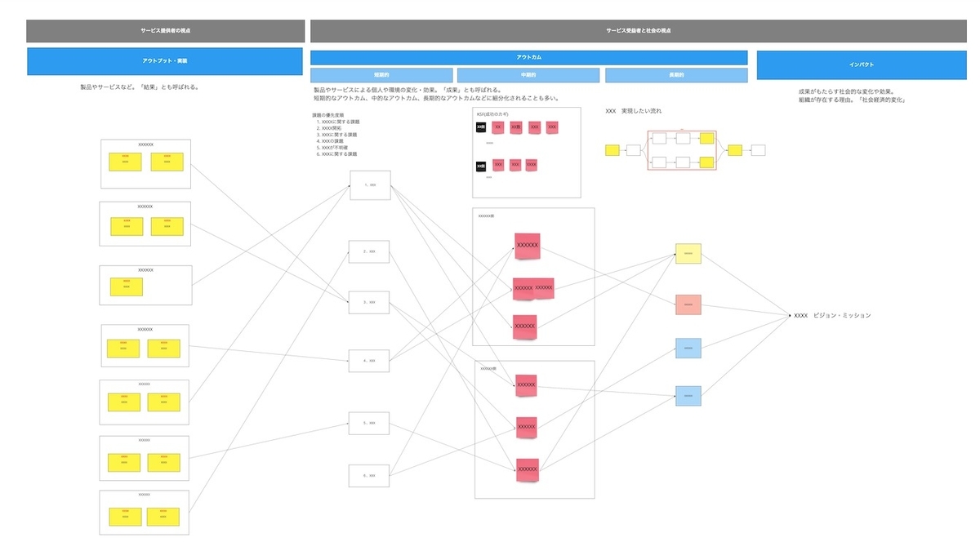Viewport: 980px width, 542px height.
Task: Click the pink XXXXXX sticky in the middle column
Action: (x=527, y=244)
